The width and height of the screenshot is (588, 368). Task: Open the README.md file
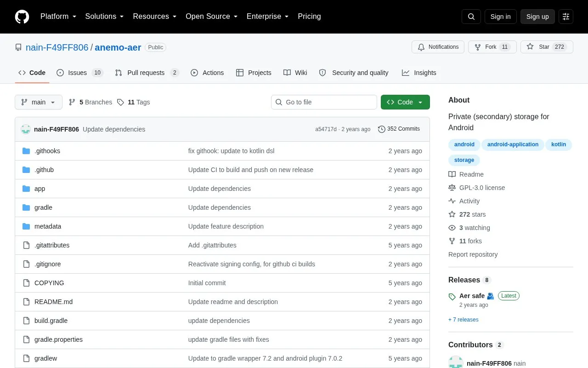point(53,302)
